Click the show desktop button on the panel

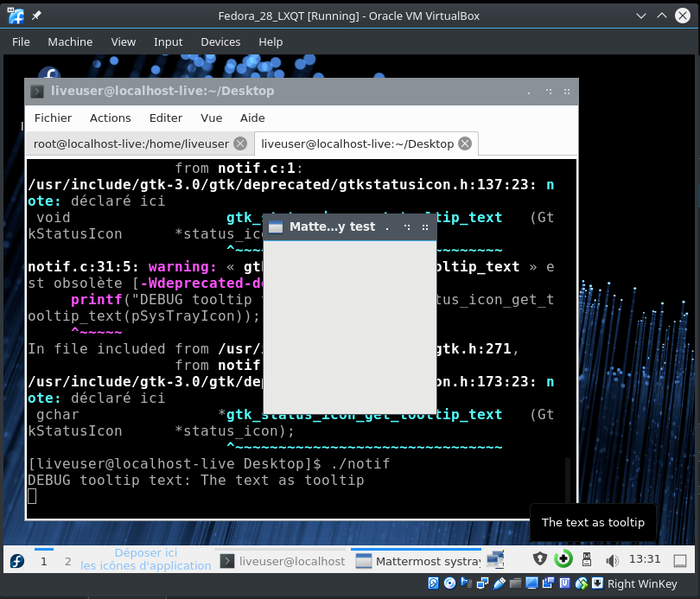pyautogui.click(x=680, y=561)
